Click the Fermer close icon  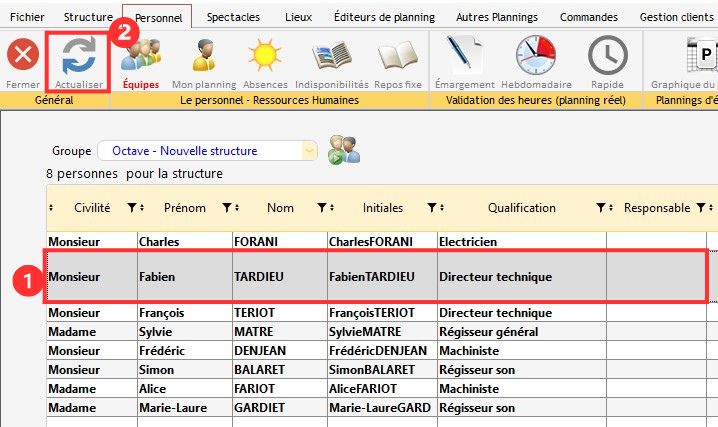[x=22, y=56]
